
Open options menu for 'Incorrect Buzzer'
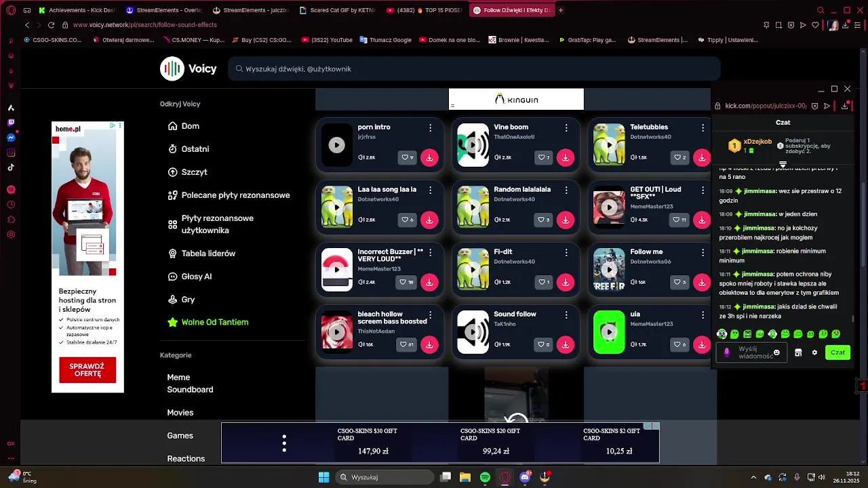[x=430, y=252]
